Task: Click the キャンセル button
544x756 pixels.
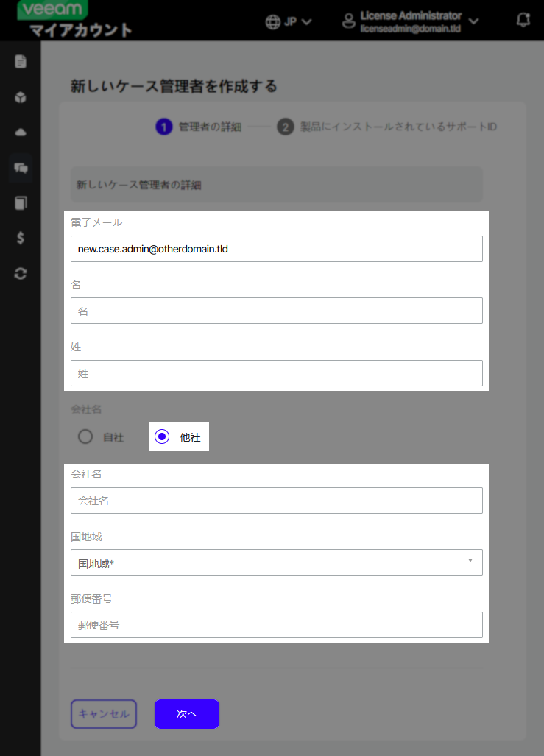Action: point(104,714)
